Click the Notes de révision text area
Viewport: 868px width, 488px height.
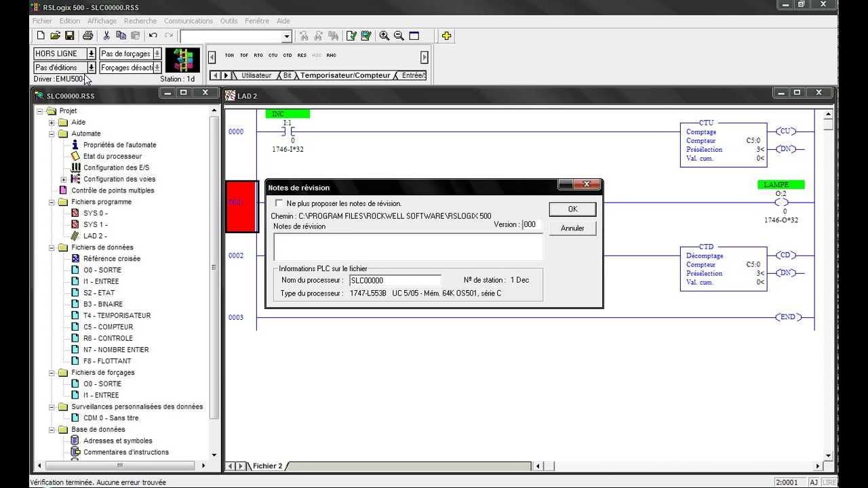pos(408,247)
